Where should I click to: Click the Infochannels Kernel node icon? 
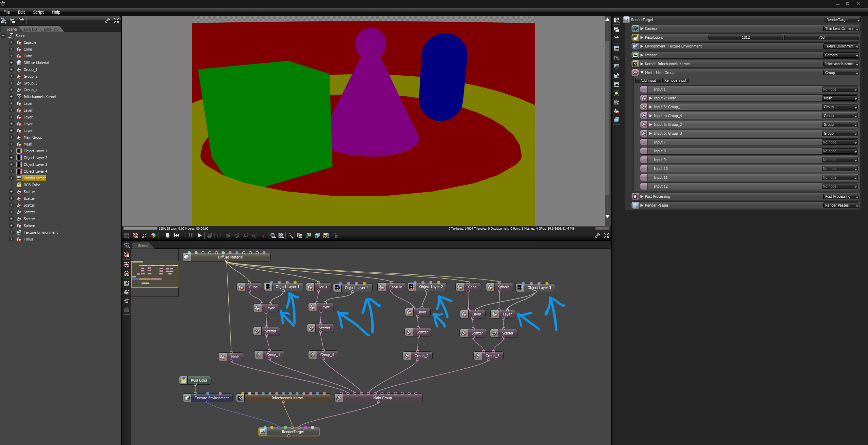tap(240, 398)
